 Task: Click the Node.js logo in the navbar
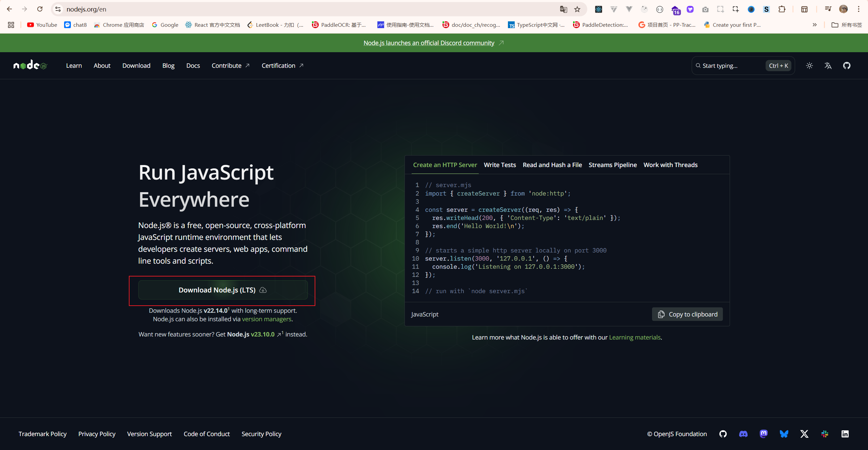click(x=30, y=65)
